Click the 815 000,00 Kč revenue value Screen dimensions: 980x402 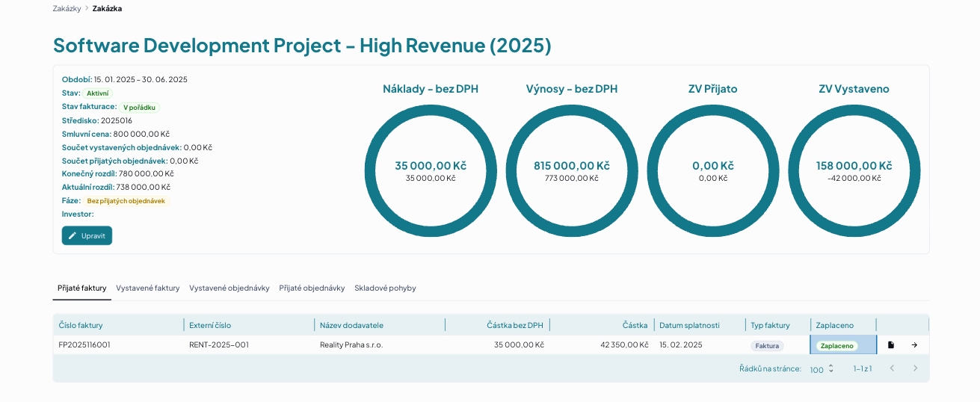[572, 166]
